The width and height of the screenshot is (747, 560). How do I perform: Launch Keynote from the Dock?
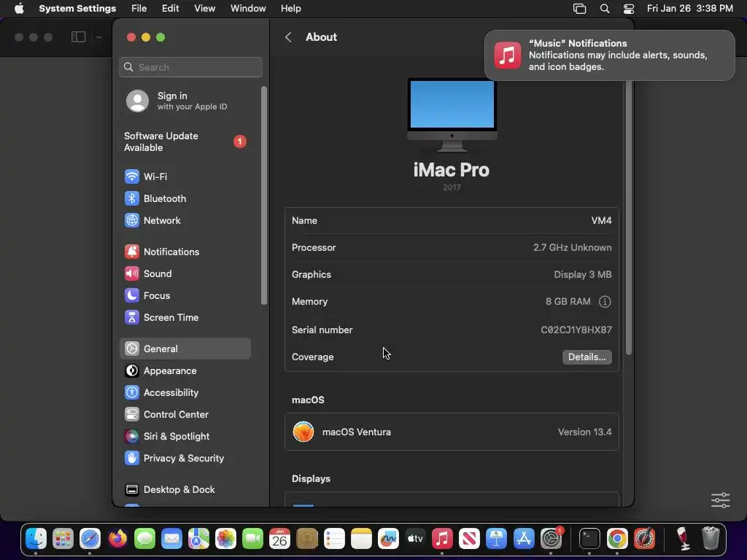click(496, 539)
